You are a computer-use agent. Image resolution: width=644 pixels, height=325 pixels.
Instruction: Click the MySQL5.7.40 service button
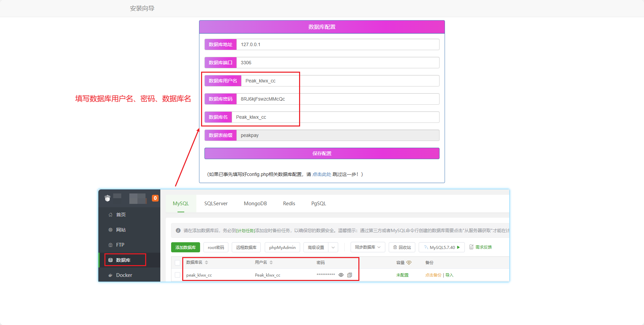tap(442, 247)
